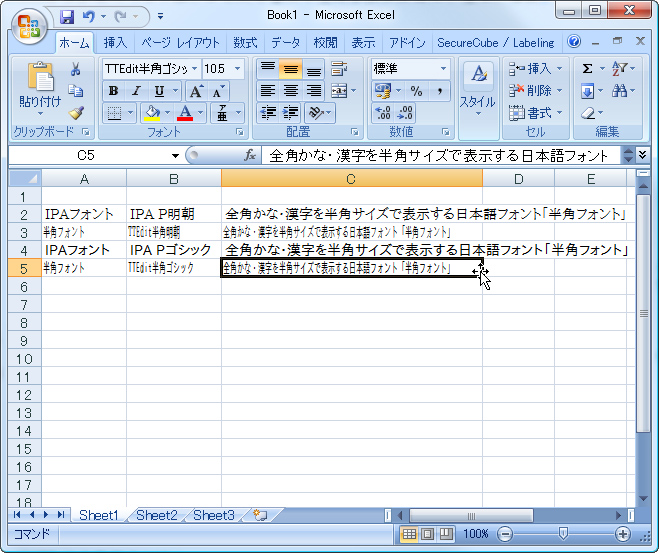This screenshot has height=553, width=659.
Task: Open the Fill down button
Action: click(587, 91)
